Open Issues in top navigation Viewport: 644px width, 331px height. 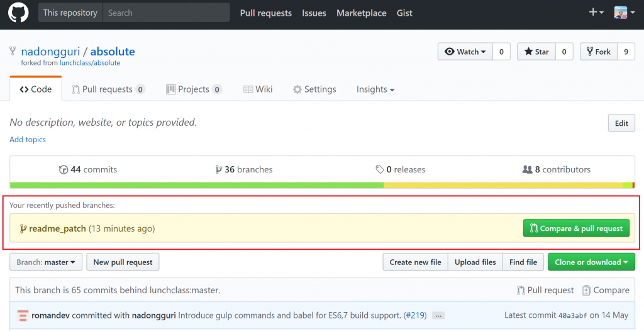coord(314,13)
